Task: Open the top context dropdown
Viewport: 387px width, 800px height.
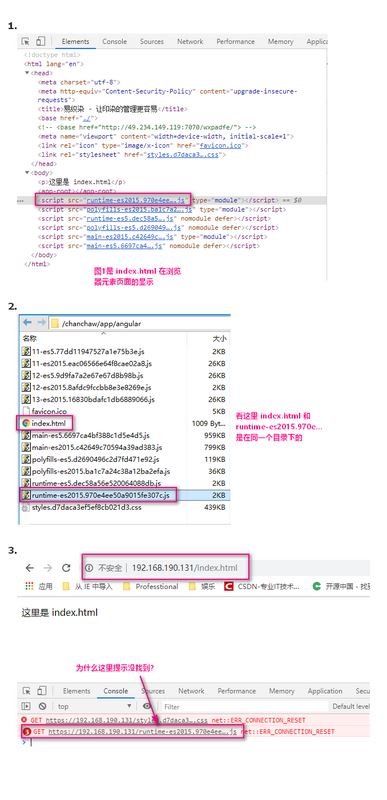Action: [94, 706]
